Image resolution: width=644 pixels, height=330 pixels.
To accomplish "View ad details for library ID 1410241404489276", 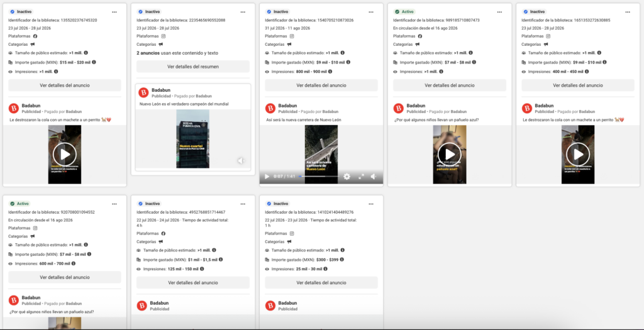I will pos(321,282).
